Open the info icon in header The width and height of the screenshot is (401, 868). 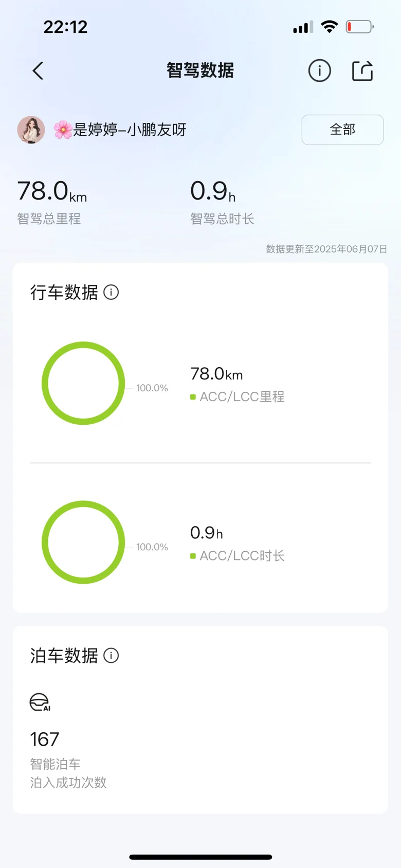point(319,70)
